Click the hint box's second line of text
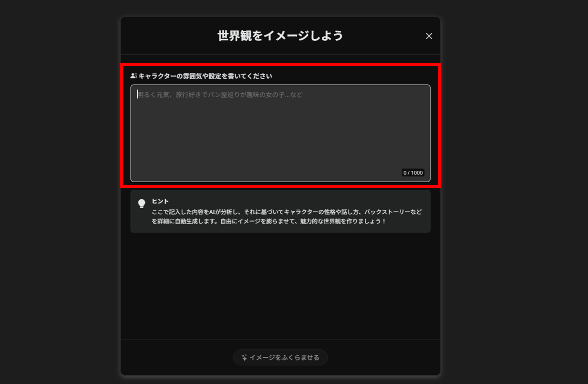The height and width of the screenshot is (384, 588). pos(269,221)
